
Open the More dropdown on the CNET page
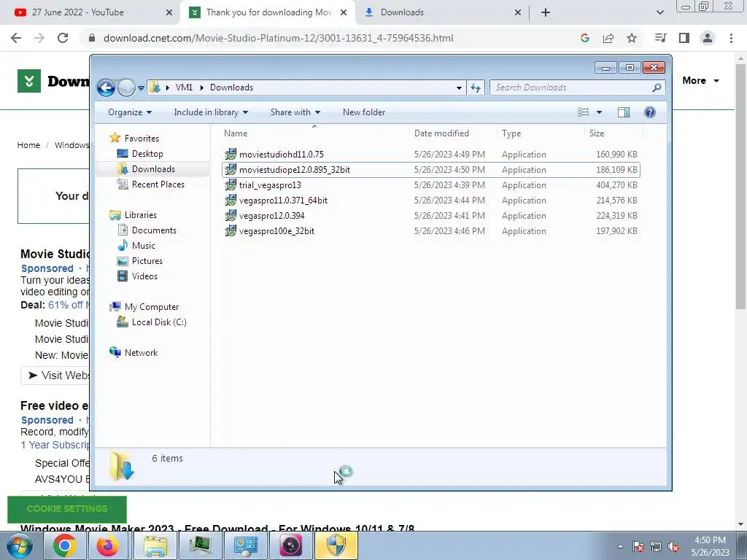coord(700,80)
